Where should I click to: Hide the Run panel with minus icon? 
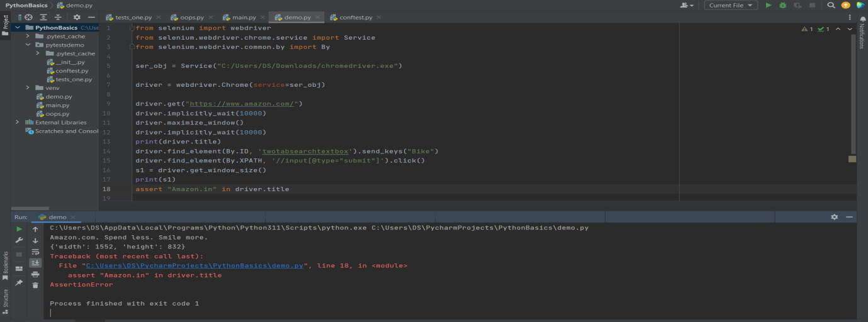click(849, 217)
